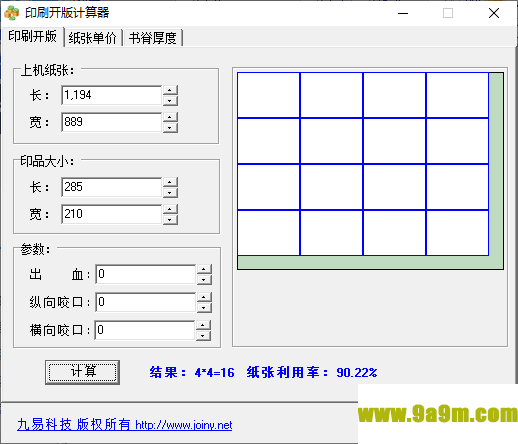This screenshot has height=444, width=518.
Task: Click the app icon in the title bar
Action: 12,13
